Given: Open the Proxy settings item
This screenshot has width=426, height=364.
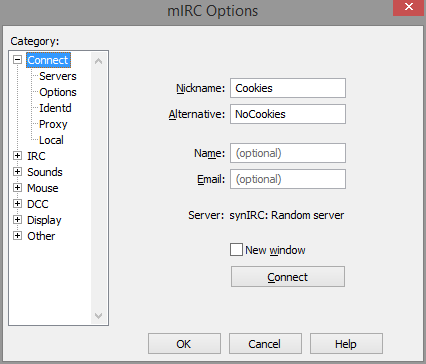Looking at the screenshot, I should (53, 124).
